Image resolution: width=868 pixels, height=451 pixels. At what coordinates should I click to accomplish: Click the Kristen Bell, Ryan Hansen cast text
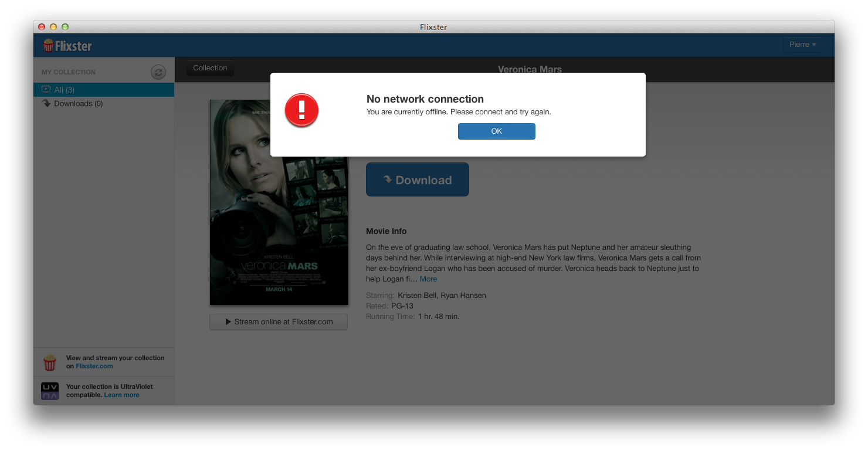click(442, 296)
